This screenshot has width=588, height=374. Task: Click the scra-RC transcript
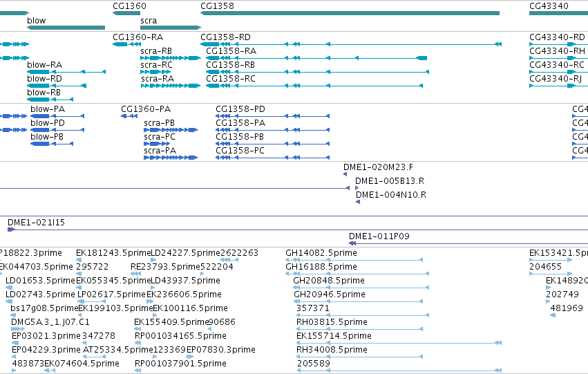[x=155, y=72]
